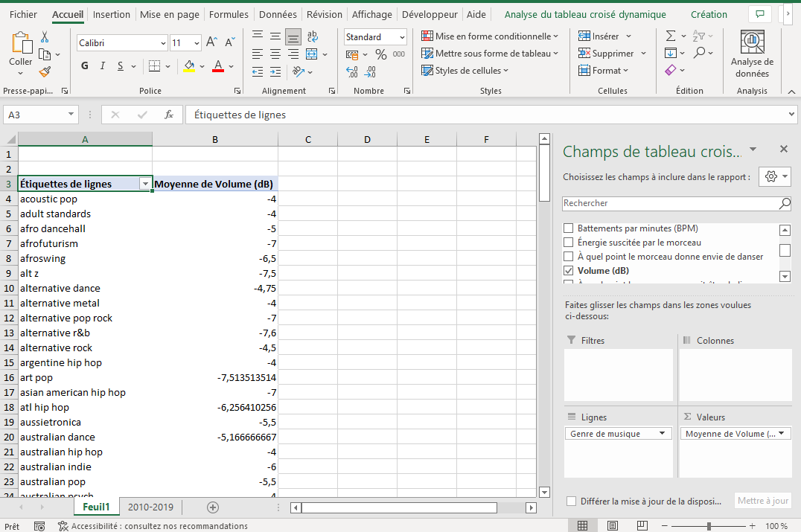Screen dimensions: 801x532
Task: Open Analyse de données
Action: [752, 54]
